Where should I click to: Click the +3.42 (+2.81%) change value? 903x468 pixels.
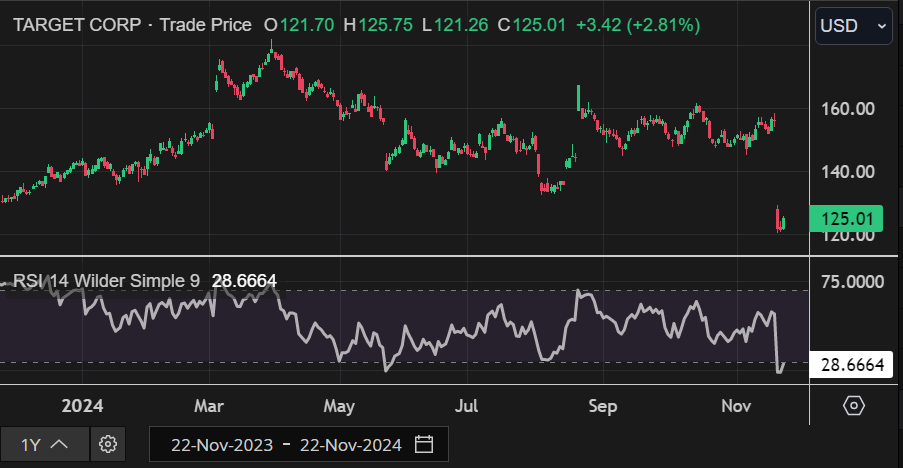click(638, 25)
